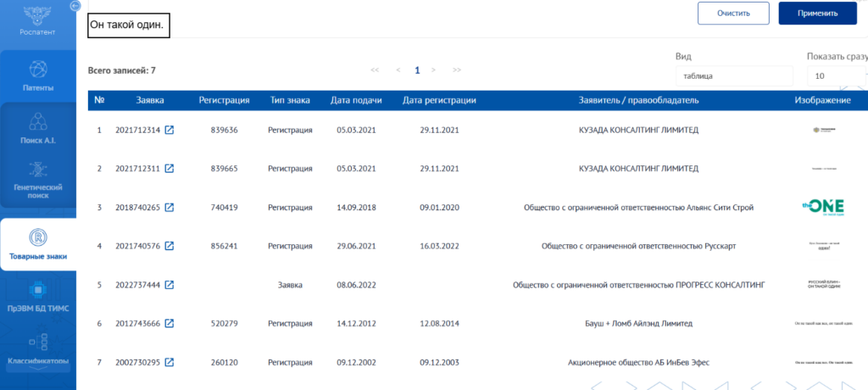
Task: Open Генетический поиск sidebar item
Action: tap(37, 180)
